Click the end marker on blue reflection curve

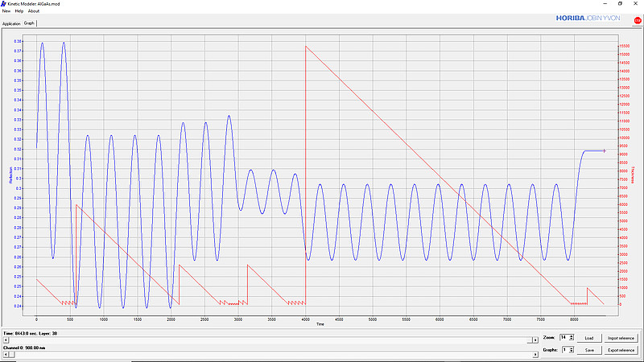[x=605, y=150]
